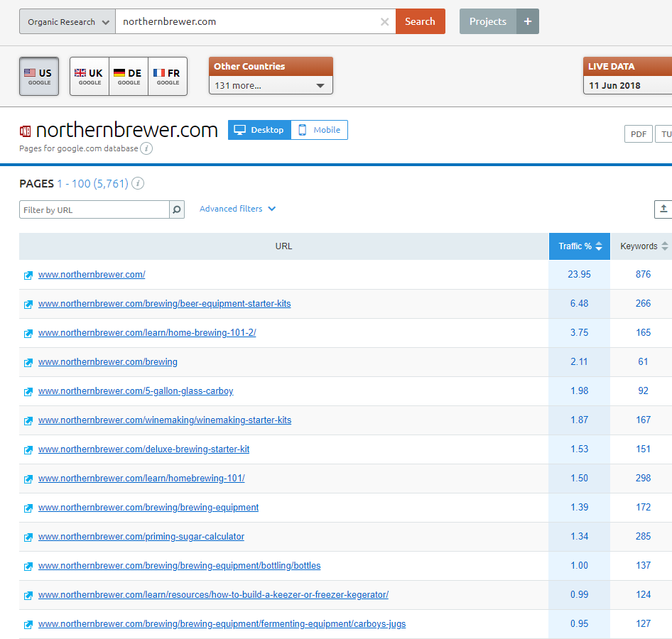The width and height of the screenshot is (672, 639).
Task: Open the external link icon beside www.northernbrewer.com/
Action: tap(28, 275)
